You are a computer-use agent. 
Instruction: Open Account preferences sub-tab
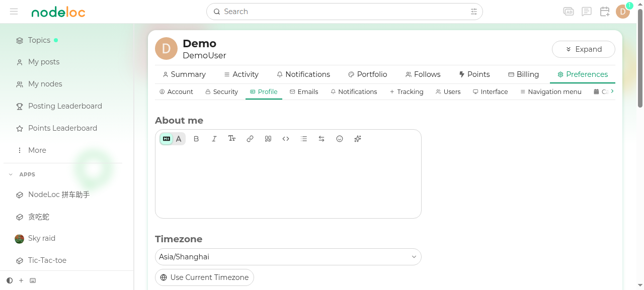[176, 92]
